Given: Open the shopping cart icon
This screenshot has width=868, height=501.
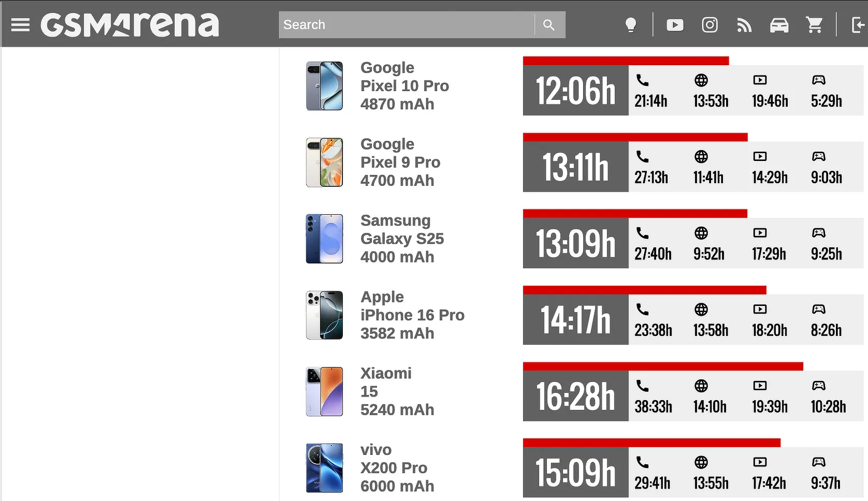Looking at the screenshot, I should (814, 25).
